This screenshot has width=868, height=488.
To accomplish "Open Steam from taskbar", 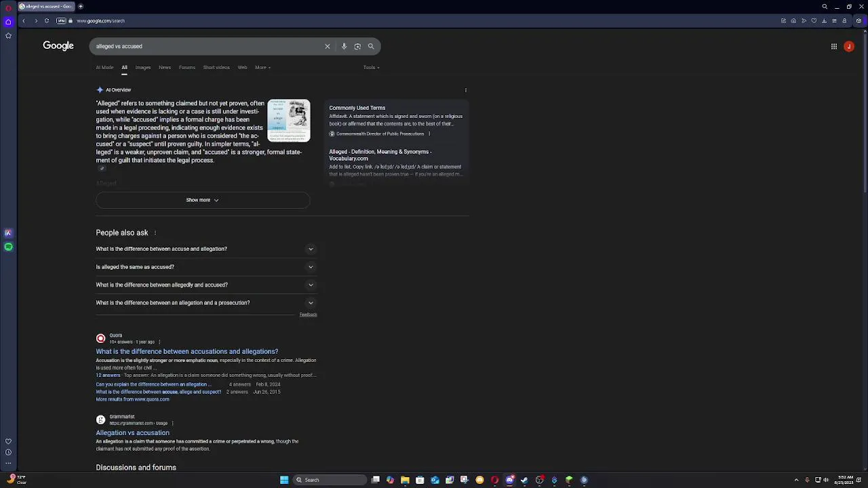I will [x=524, y=480].
